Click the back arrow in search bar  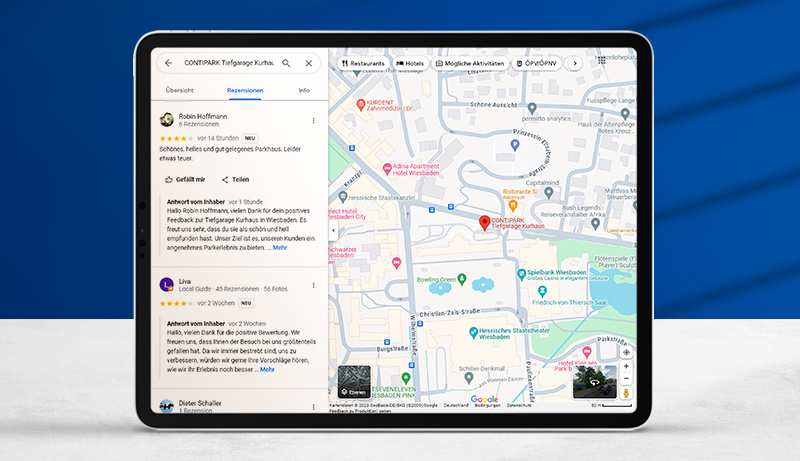tap(168, 63)
